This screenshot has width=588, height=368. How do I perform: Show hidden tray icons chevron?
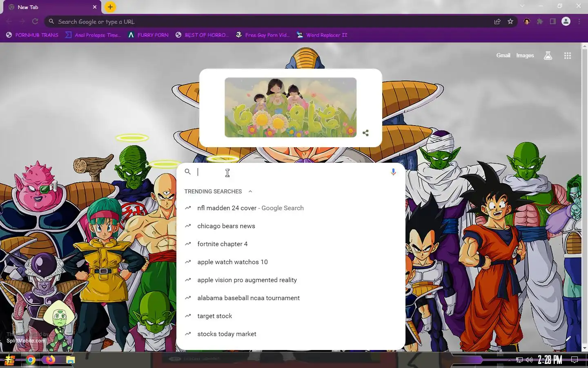pyautogui.click(x=509, y=360)
